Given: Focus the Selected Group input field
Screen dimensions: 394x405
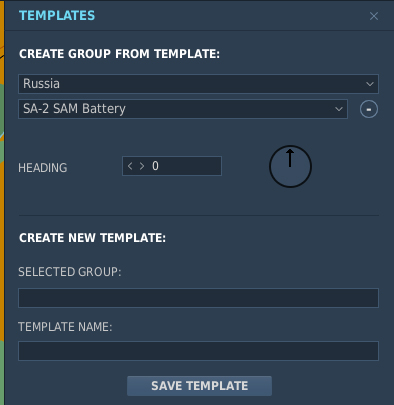Looking at the screenshot, I should click(198, 298).
